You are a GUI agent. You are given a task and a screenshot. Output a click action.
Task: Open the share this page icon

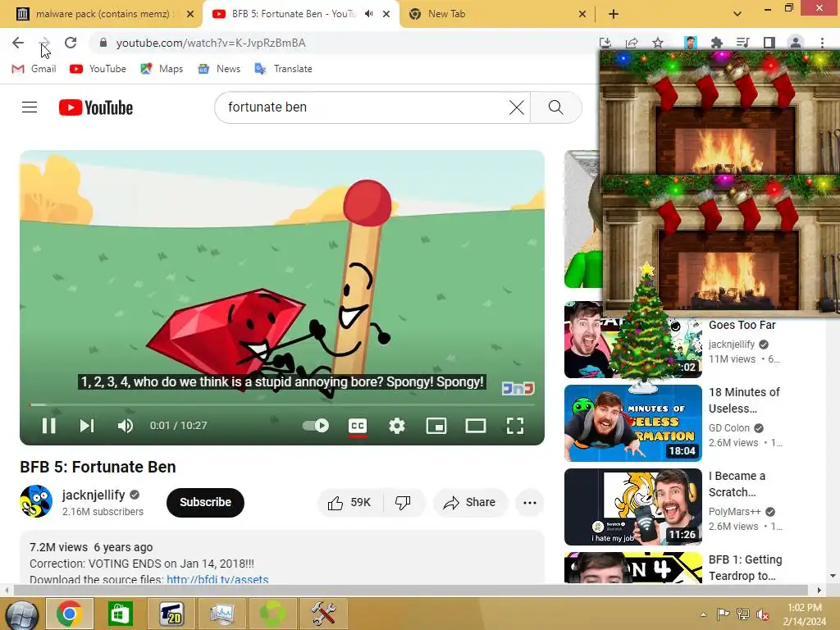(x=632, y=43)
